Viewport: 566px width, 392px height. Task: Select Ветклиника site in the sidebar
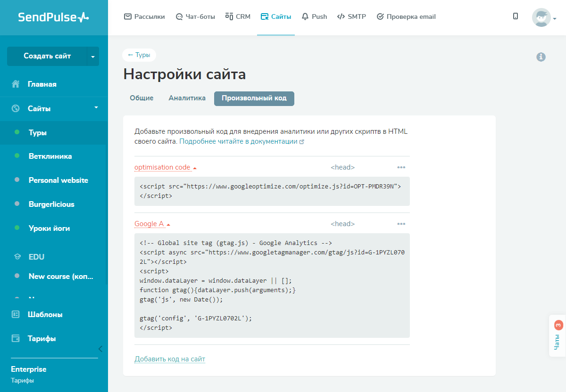pyautogui.click(x=50, y=156)
